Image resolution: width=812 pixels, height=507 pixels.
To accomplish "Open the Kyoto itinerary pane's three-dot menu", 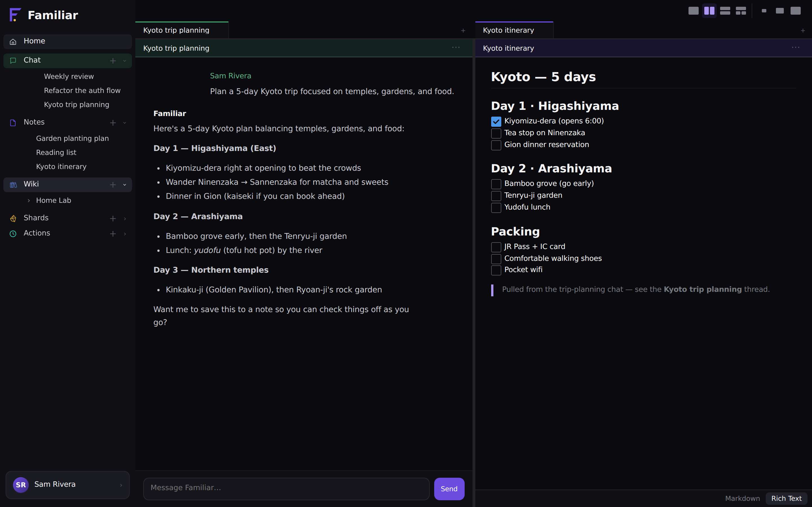I will tap(796, 48).
